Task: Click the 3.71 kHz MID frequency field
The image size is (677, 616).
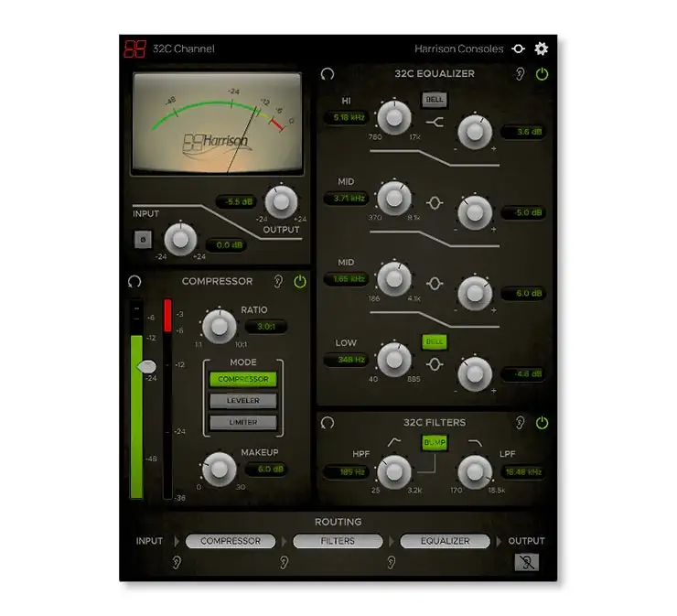Action: (347, 199)
